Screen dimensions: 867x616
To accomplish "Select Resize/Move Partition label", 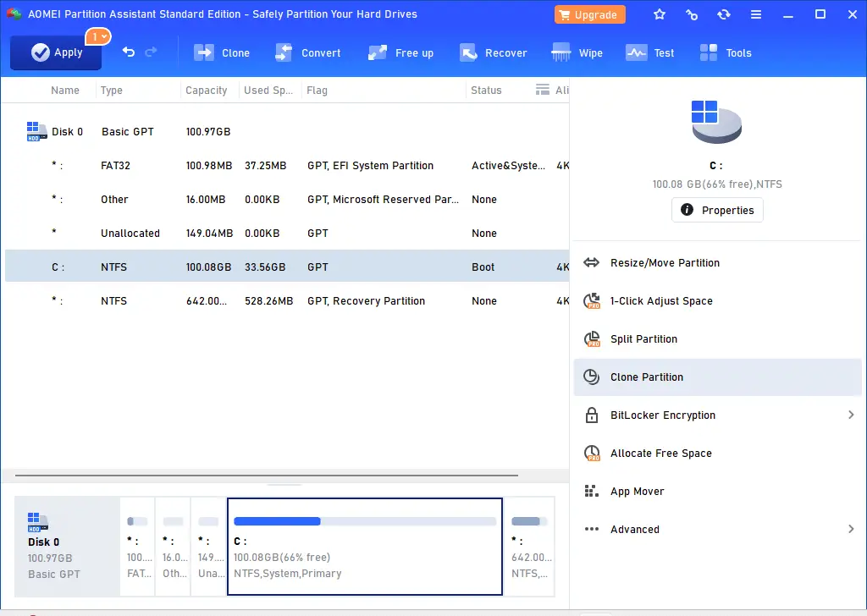I will [x=665, y=263].
